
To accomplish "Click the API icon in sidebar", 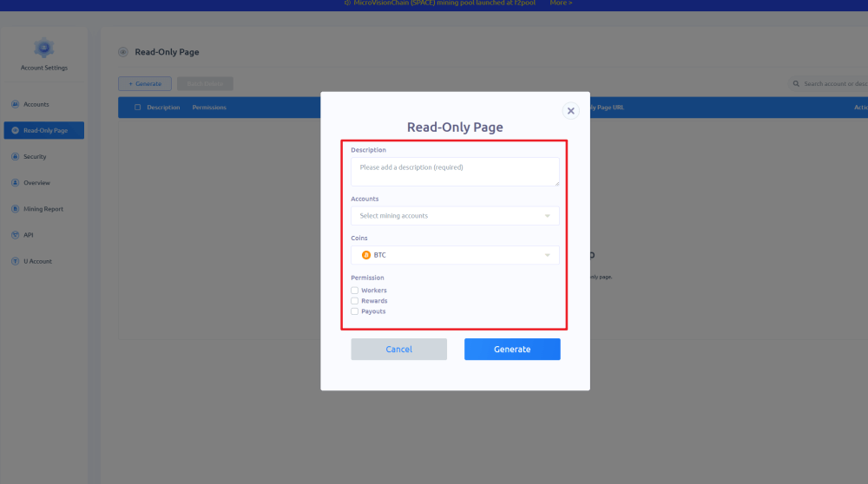I will 16,235.
